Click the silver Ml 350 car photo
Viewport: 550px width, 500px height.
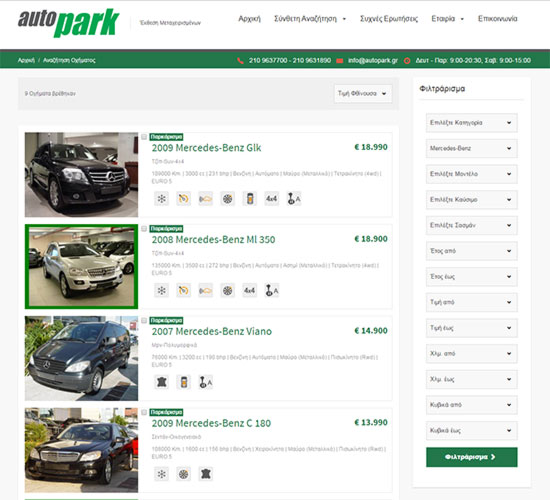pyautogui.click(x=81, y=267)
